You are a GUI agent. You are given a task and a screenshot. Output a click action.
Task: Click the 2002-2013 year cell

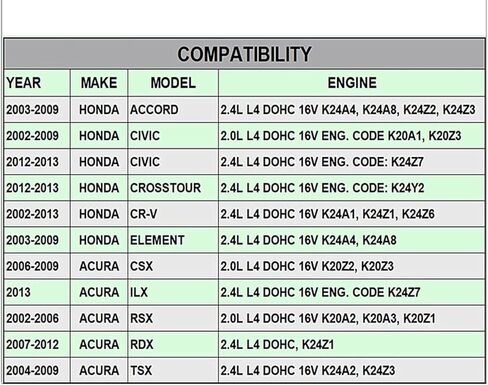tap(37, 214)
